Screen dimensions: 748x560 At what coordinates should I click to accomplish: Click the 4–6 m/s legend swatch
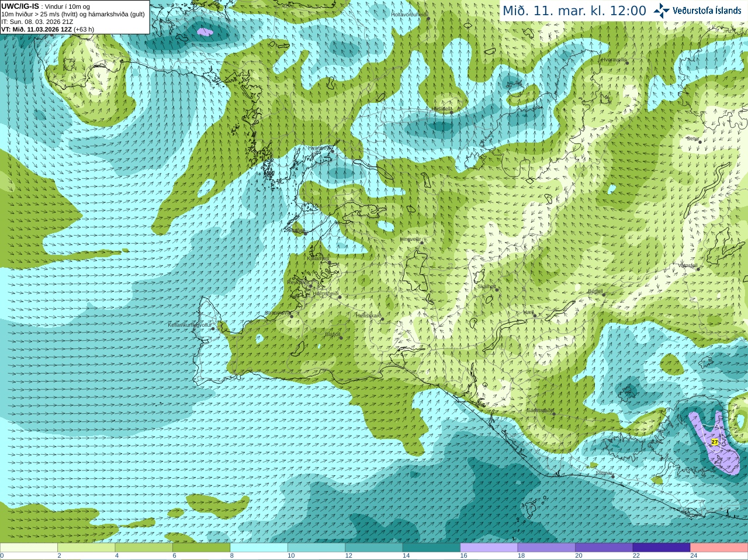click(x=144, y=548)
